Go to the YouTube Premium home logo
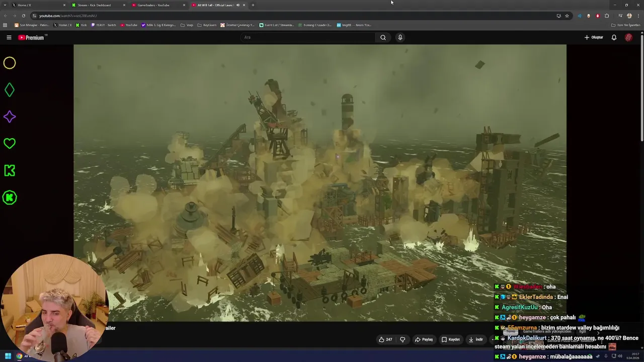This screenshot has height=362, width=644. pyautogui.click(x=32, y=37)
